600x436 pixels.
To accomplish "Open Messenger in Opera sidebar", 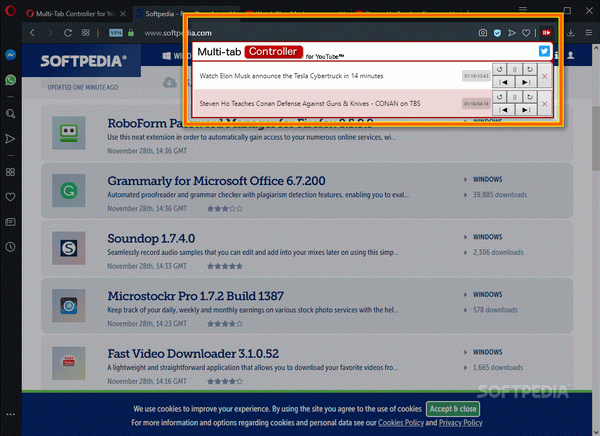I will point(10,55).
